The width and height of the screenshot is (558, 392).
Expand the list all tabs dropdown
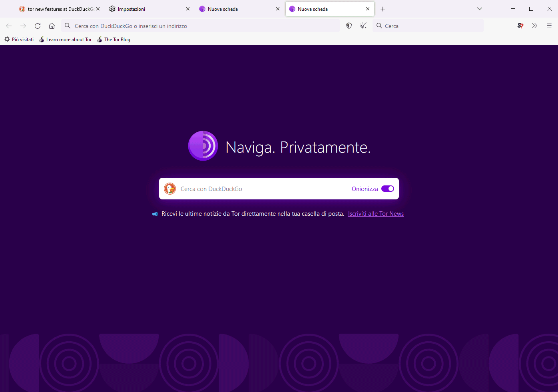(480, 9)
